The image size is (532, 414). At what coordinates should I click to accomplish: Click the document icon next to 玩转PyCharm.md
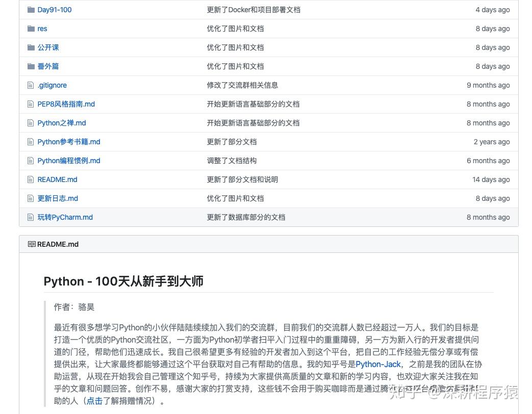point(31,217)
